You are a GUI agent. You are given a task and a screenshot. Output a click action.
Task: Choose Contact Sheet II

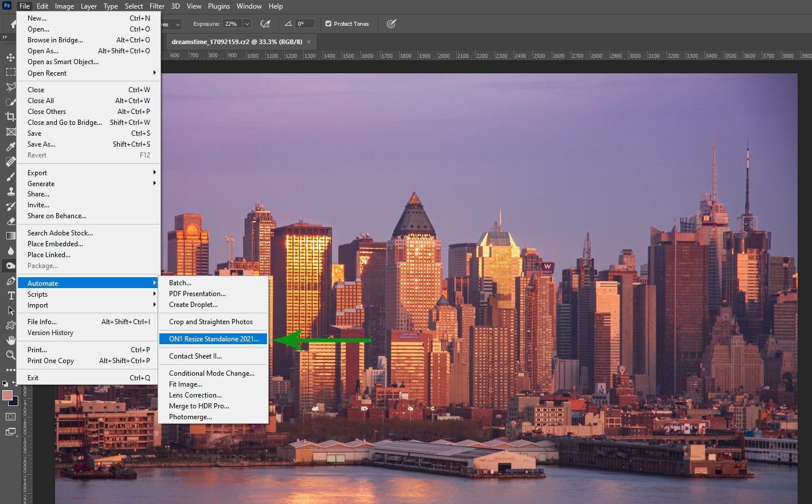[x=213, y=356]
